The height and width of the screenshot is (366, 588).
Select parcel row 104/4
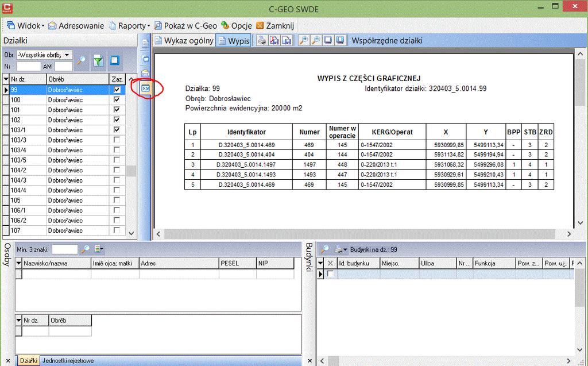64,190
